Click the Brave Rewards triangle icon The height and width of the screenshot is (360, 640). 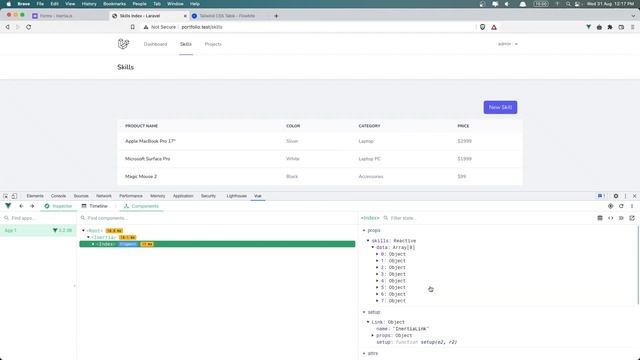tap(494, 27)
